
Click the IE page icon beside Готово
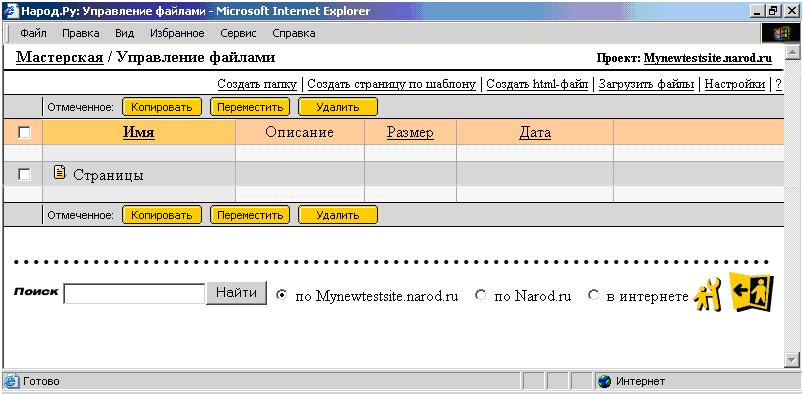(11, 382)
